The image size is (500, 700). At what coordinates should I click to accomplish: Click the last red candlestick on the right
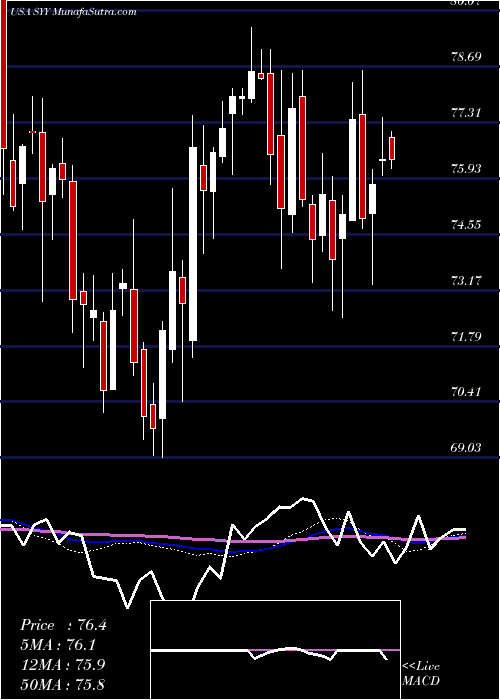point(392,149)
